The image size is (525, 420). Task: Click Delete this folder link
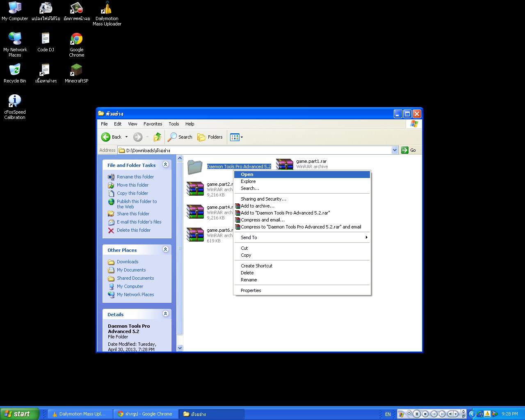(134, 230)
